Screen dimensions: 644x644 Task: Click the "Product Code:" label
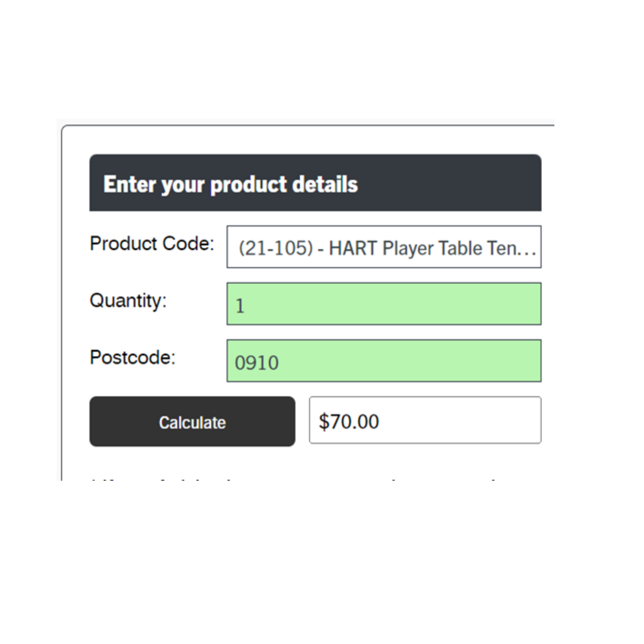152,244
